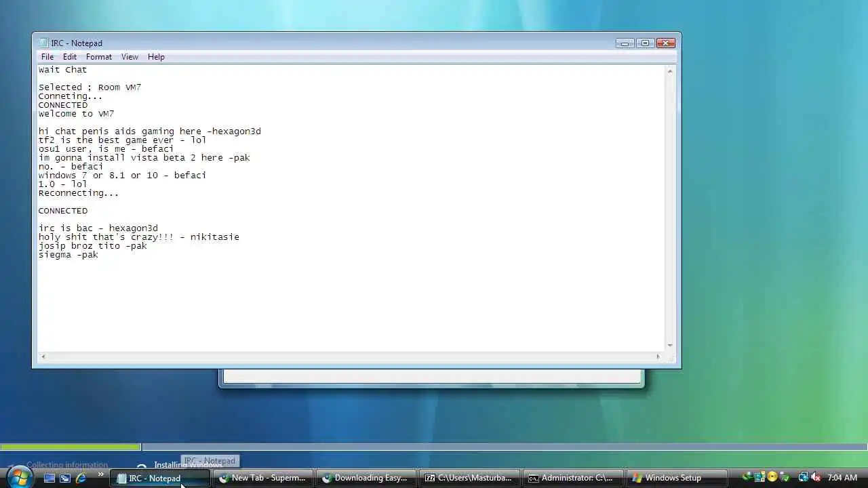Click the first green tray icon on the left
The width and height of the screenshot is (868, 488).
click(x=747, y=477)
